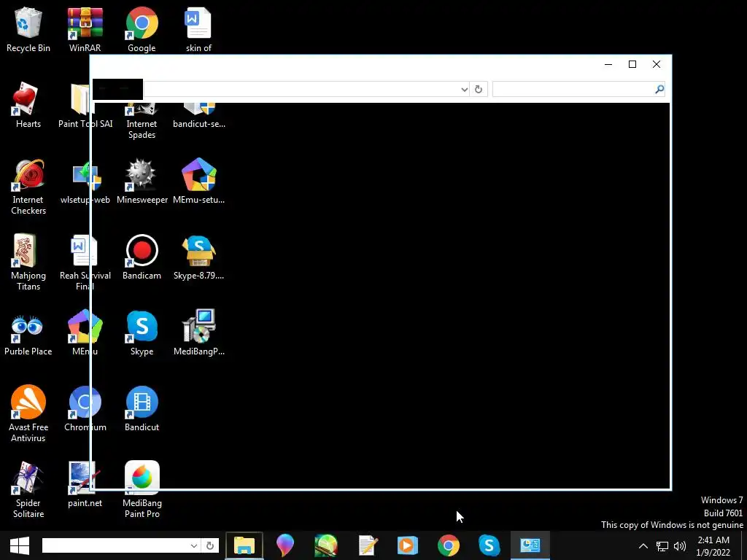
Task: Launch Spider Solitaire game
Action: tap(28, 489)
